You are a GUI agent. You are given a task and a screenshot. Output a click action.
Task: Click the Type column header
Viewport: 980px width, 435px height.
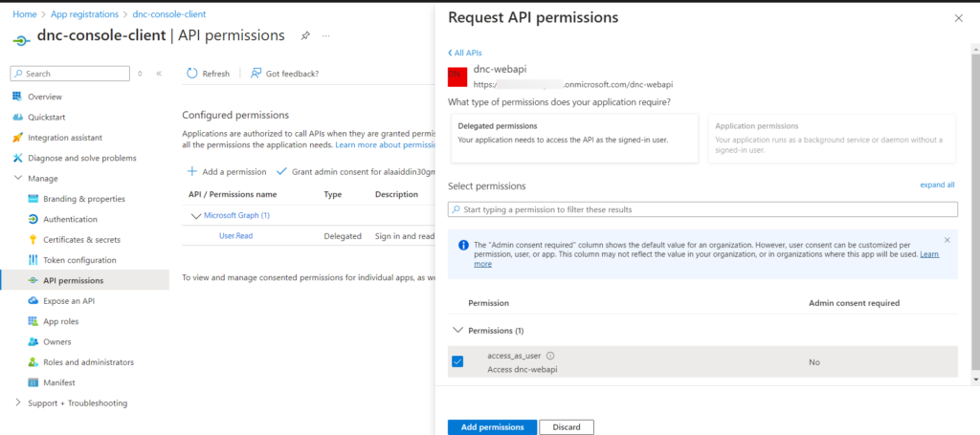(333, 194)
